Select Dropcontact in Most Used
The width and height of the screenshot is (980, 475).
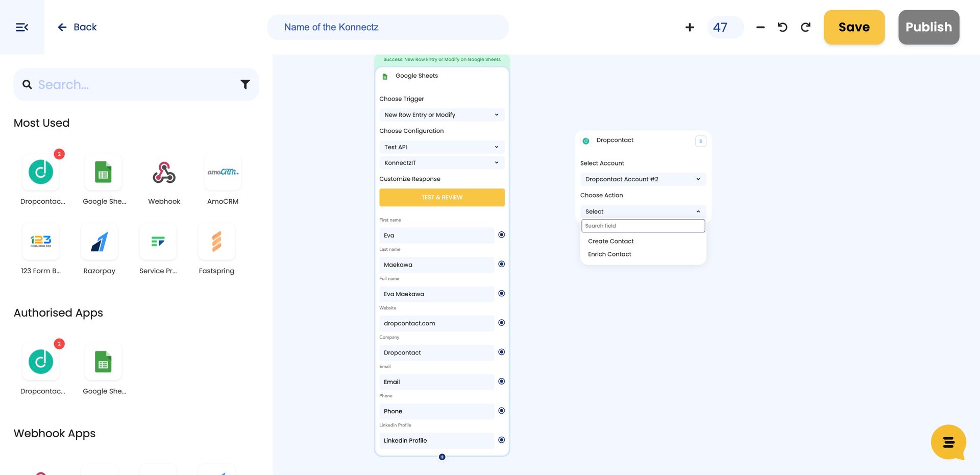click(x=41, y=172)
